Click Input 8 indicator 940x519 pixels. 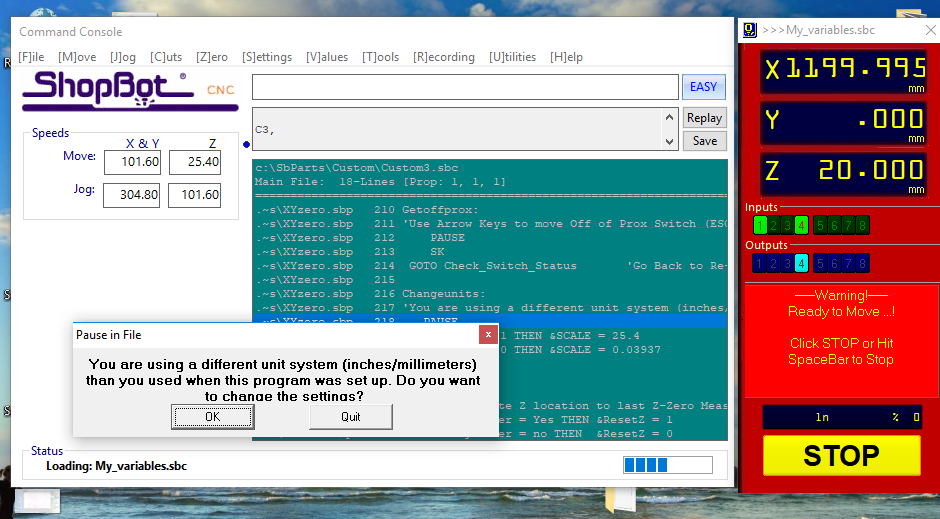pos(862,225)
